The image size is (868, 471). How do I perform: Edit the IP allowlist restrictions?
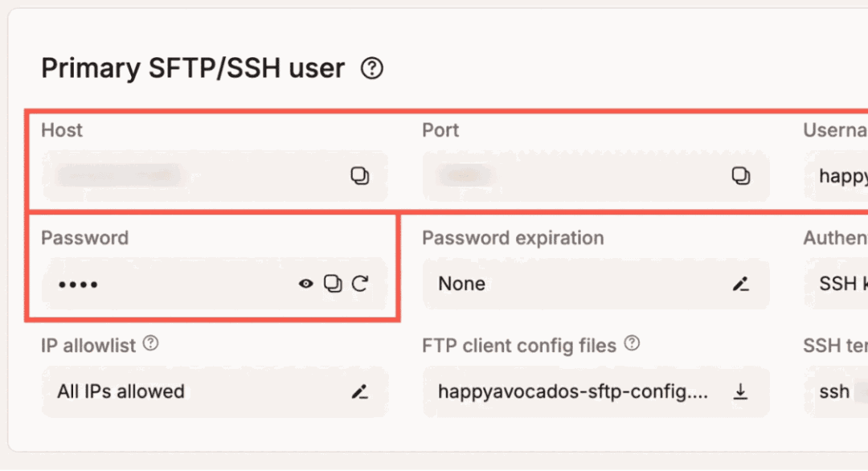click(x=360, y=391)
